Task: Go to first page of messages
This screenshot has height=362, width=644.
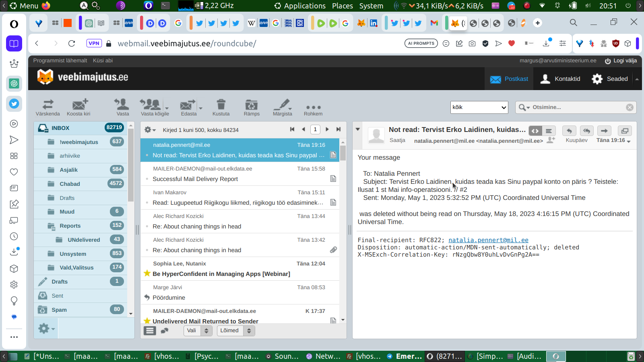Action: click(292, 130)
